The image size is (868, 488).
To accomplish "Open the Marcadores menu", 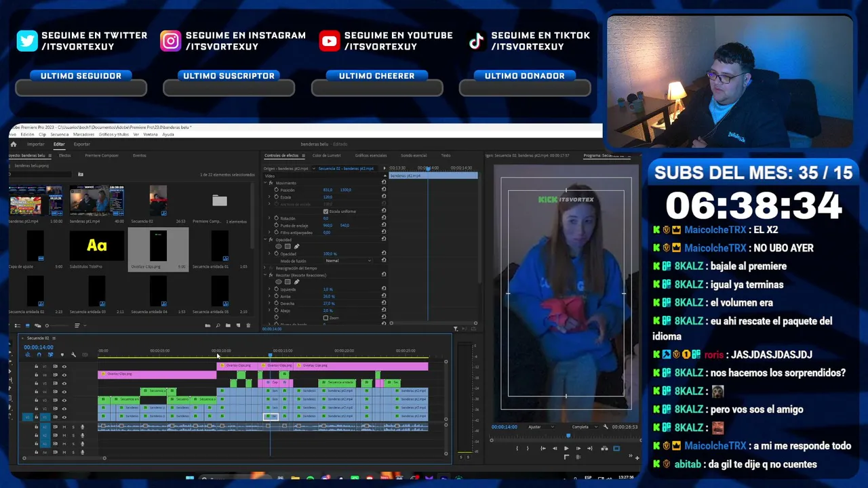I will click(83, 134).
